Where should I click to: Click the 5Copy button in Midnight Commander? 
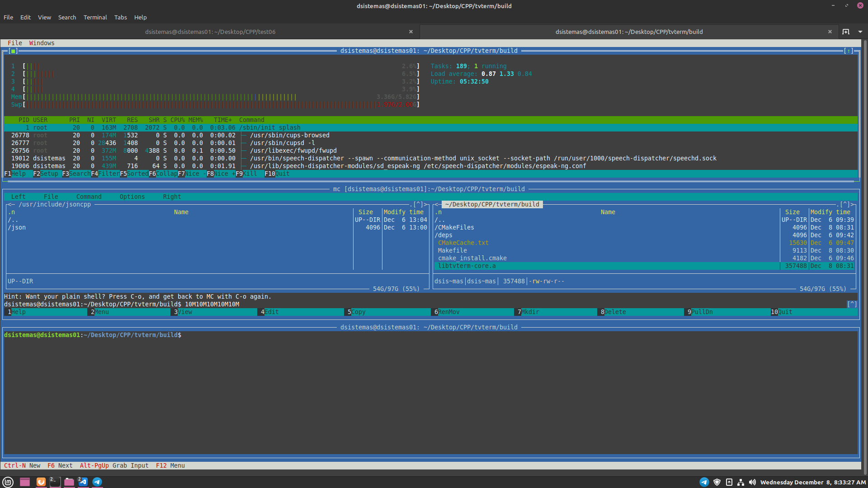[x=357, y=312]
